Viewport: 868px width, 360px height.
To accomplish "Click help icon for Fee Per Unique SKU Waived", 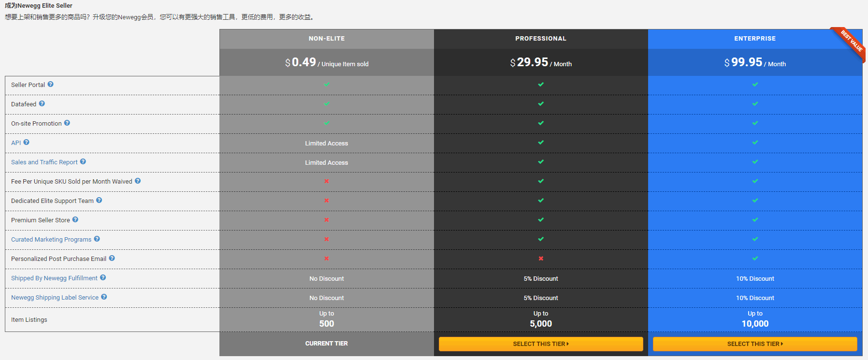I will pos(138,181).
